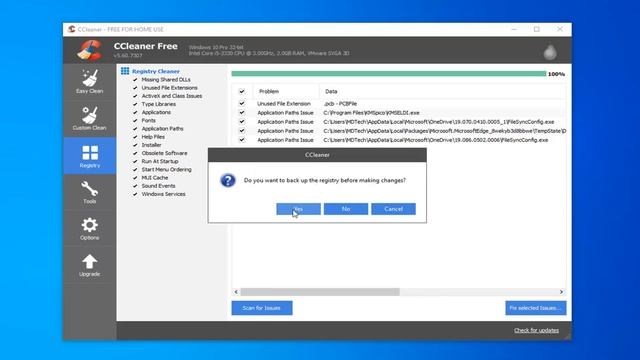Toggle Unused File Extensions check
This screenshot has height=360, width=640.
[135, 88]
